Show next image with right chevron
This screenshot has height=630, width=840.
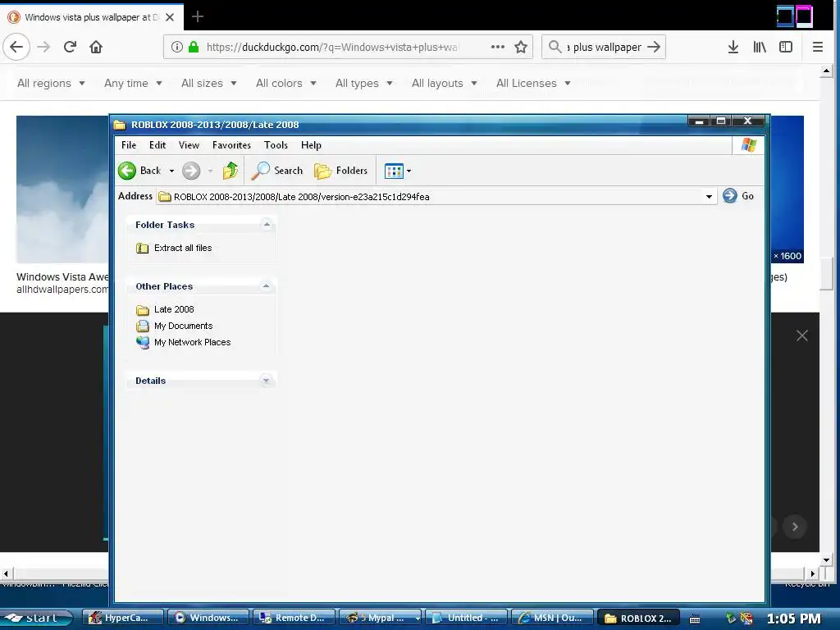coord(795,527)
